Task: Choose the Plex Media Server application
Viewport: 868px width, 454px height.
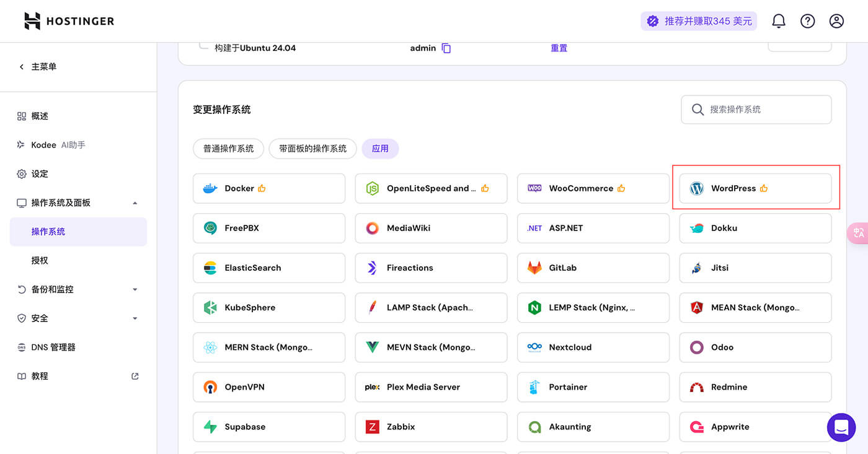Action: pos(431,387)
